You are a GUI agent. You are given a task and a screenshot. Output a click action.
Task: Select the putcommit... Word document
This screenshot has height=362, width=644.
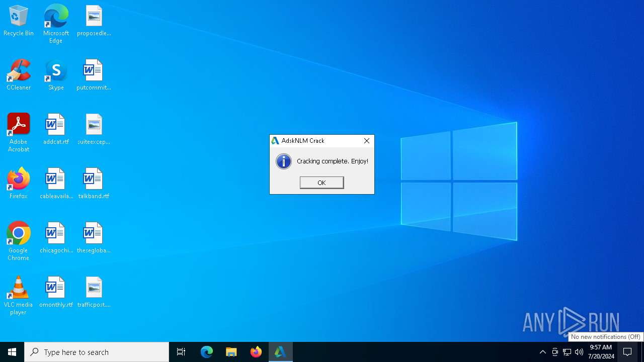tap(94, 75)
